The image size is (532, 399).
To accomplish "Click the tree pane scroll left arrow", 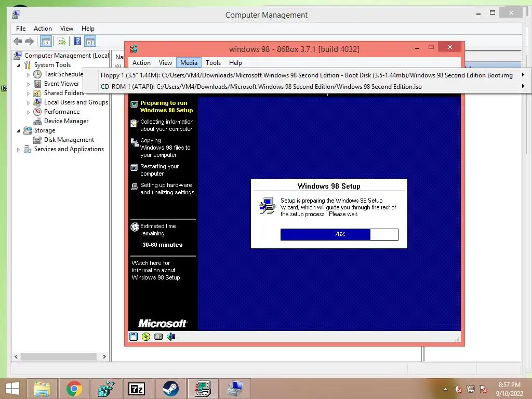I will tap(16, 356).
